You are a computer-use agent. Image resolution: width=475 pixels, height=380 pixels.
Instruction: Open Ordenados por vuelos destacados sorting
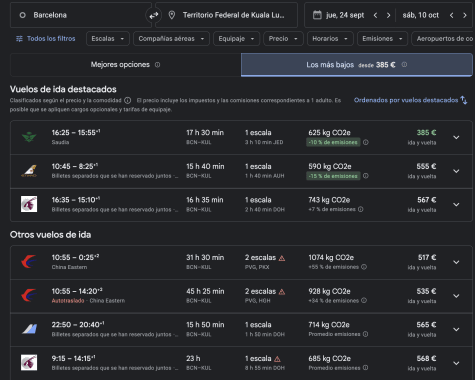point(410,100)
